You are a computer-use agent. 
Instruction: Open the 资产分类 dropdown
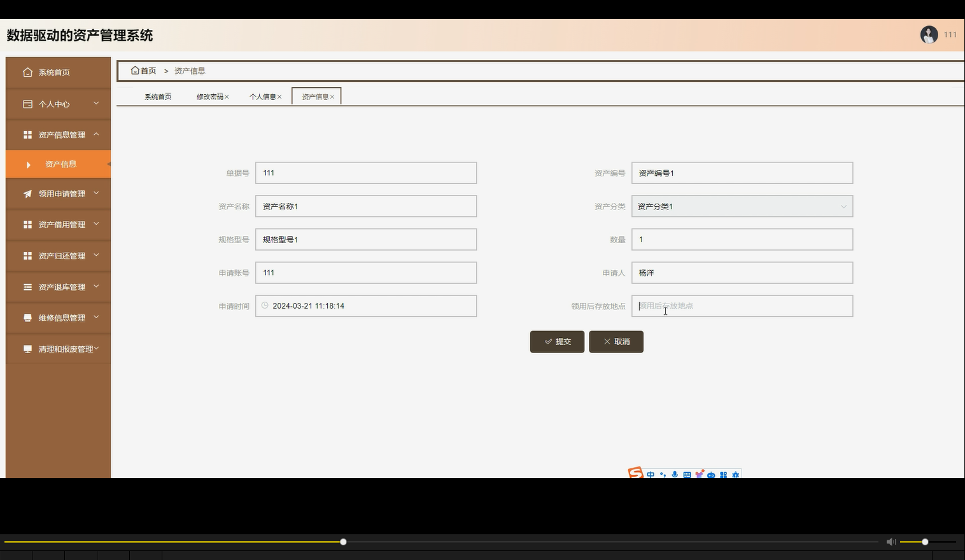pyautogui.click(x=742, y=206)
